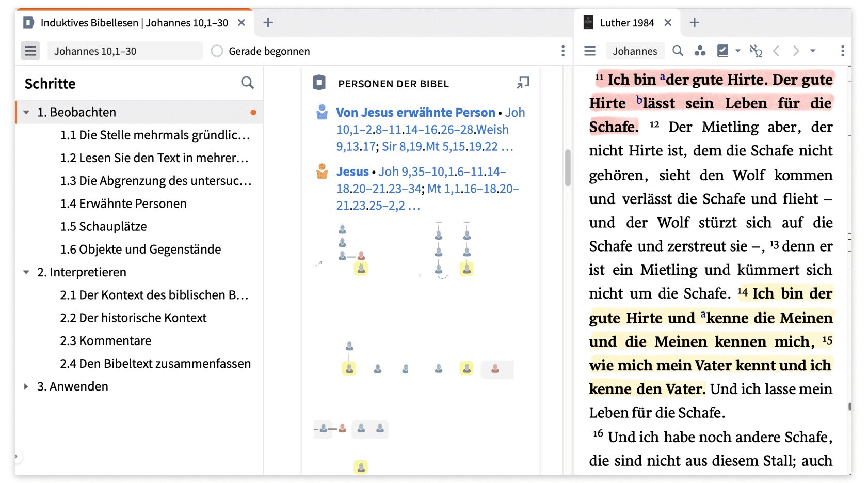Screen dimensions: 868x483
Task: Click the Johannes 10,1–30 reference field
Action: click(124, 51)
